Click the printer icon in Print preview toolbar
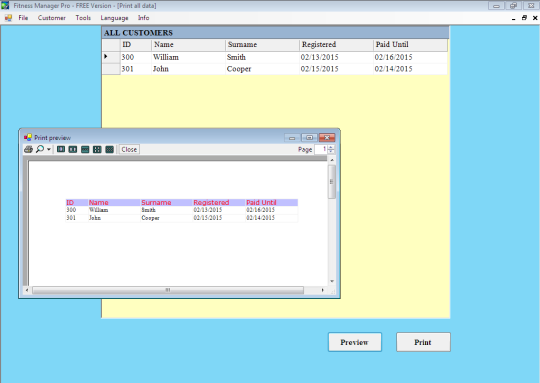The width and height of the screenshot is (540, 383). coord(28,149)
